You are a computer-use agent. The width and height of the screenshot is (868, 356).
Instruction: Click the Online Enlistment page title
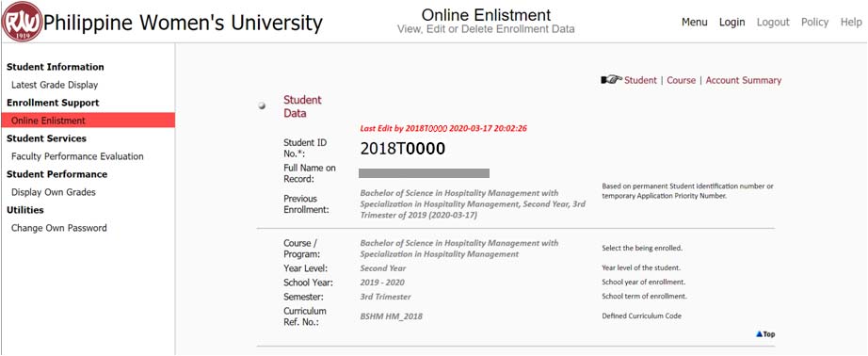click(486, 14)
